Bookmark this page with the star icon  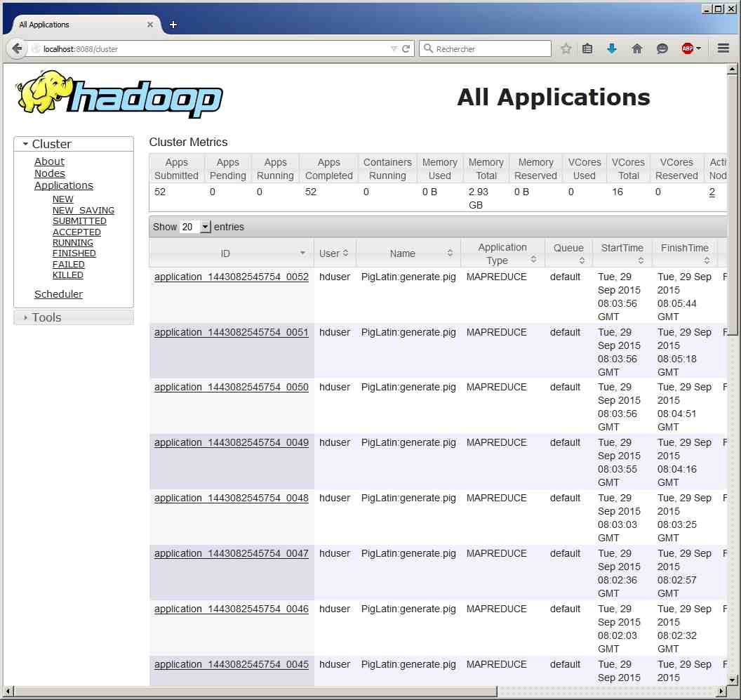[x=566, y=48]
